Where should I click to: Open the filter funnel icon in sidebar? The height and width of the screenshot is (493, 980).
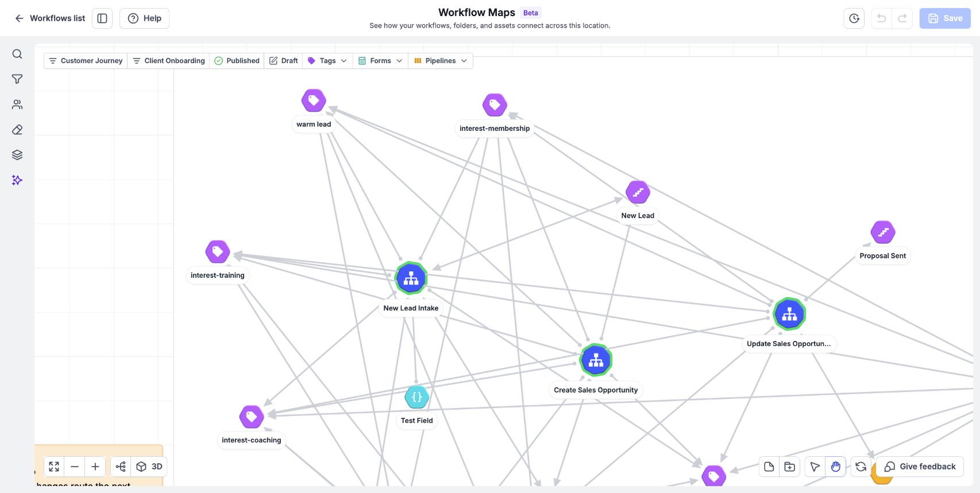(17, 79)
